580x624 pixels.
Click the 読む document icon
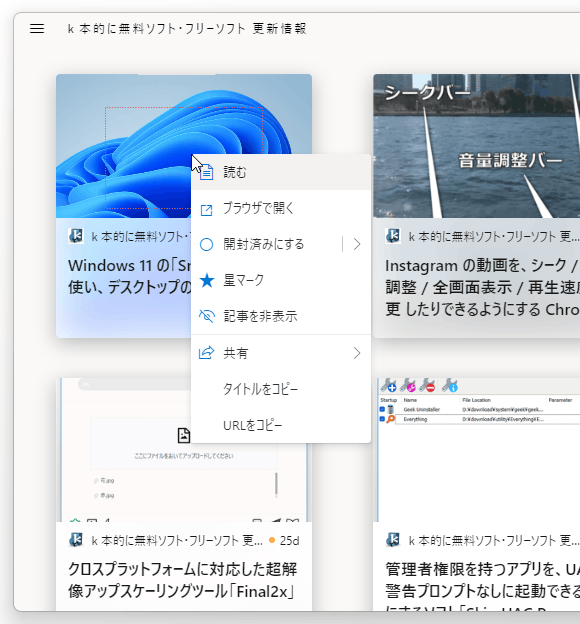point(206,172)
